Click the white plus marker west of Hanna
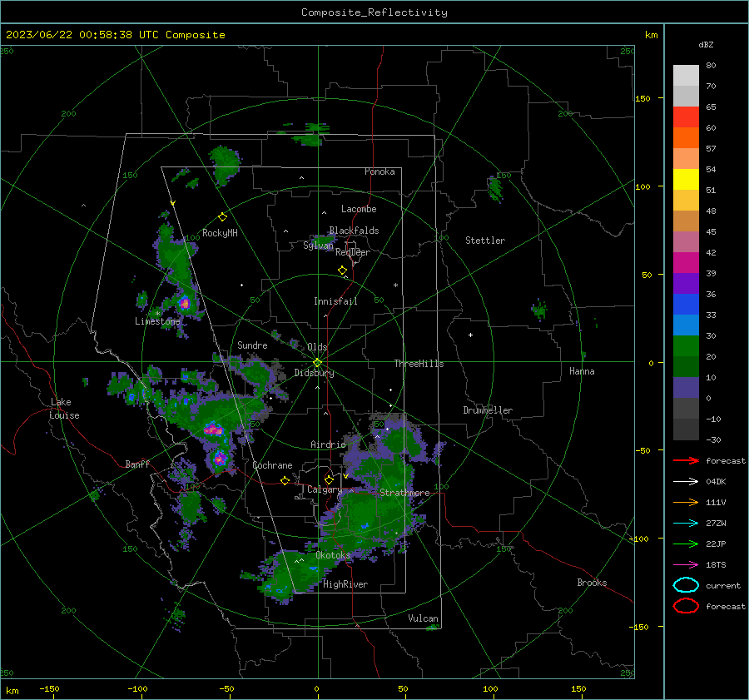Viewport: 749px width, 700px height. click(470, 335)
